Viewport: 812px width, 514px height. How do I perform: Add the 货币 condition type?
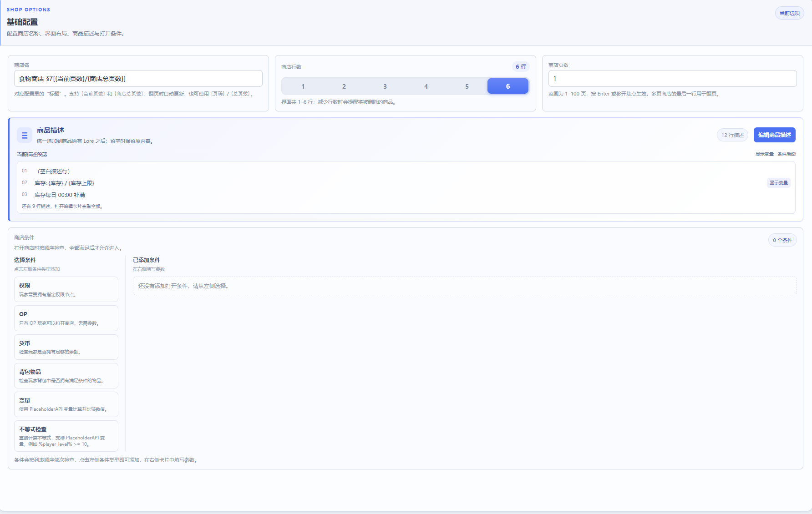point(66,347)
